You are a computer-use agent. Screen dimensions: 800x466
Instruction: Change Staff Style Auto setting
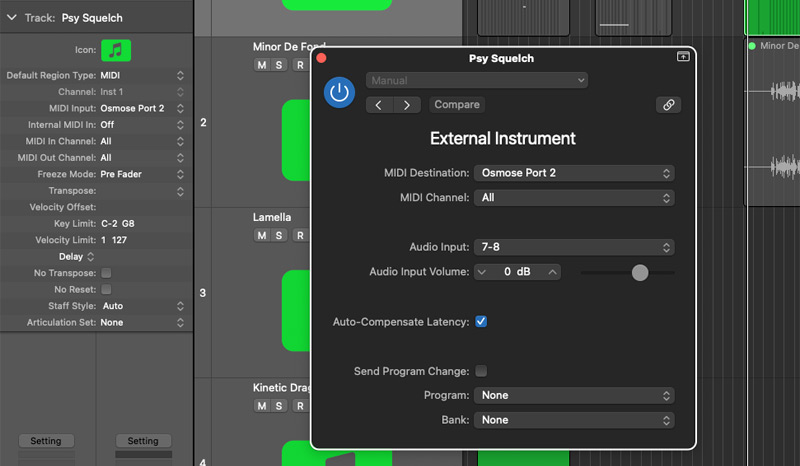coord(142,306)
